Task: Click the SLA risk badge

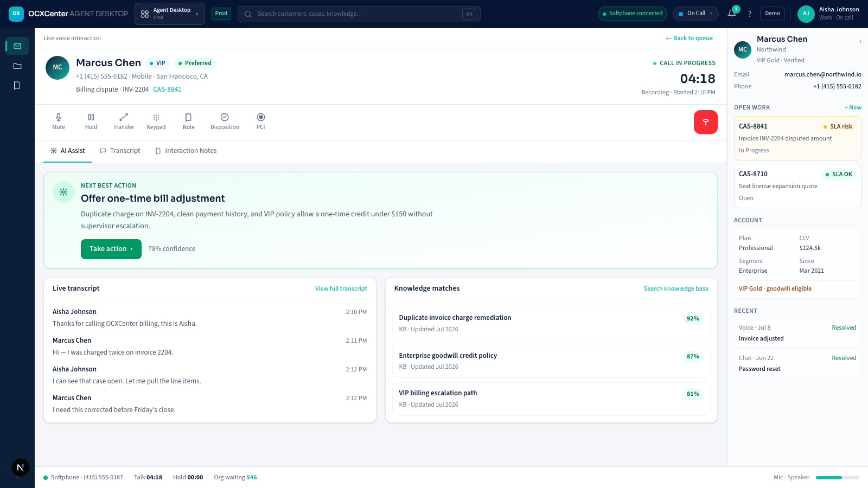Action: (x=838, y=126)
